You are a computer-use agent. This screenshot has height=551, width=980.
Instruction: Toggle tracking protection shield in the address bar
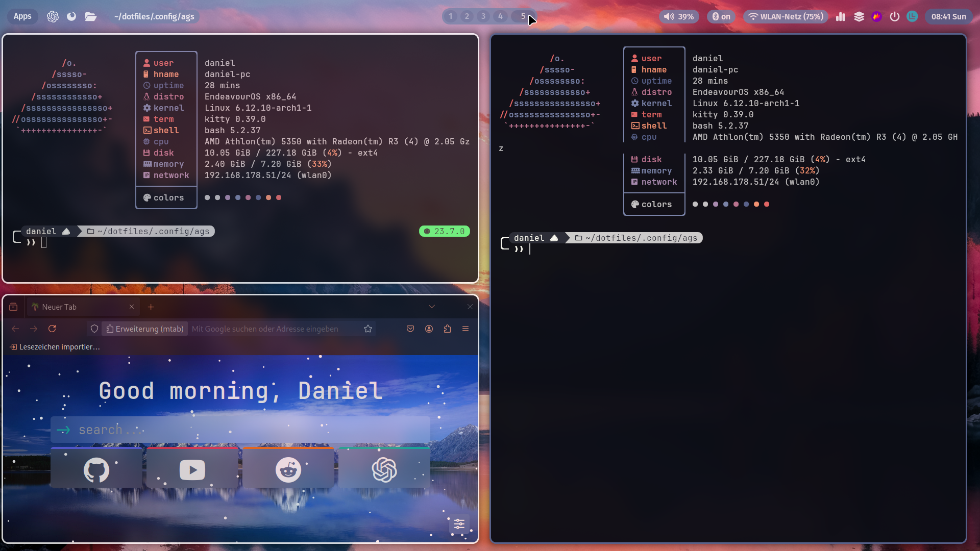pos(94,329)
